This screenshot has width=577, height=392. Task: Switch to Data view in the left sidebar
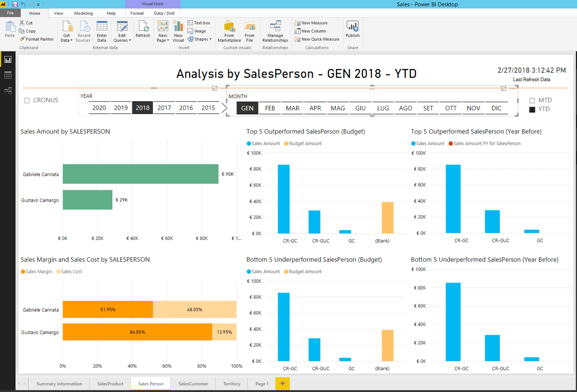[8, 75]
